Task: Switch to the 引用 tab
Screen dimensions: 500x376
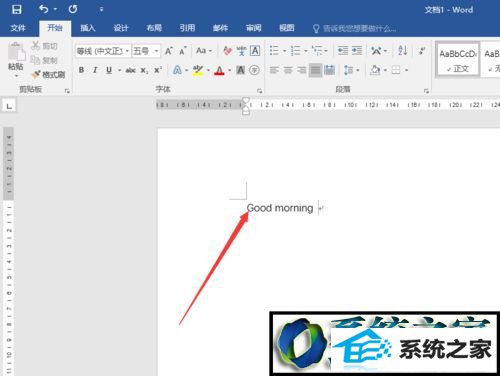Action: coord(187,28)
